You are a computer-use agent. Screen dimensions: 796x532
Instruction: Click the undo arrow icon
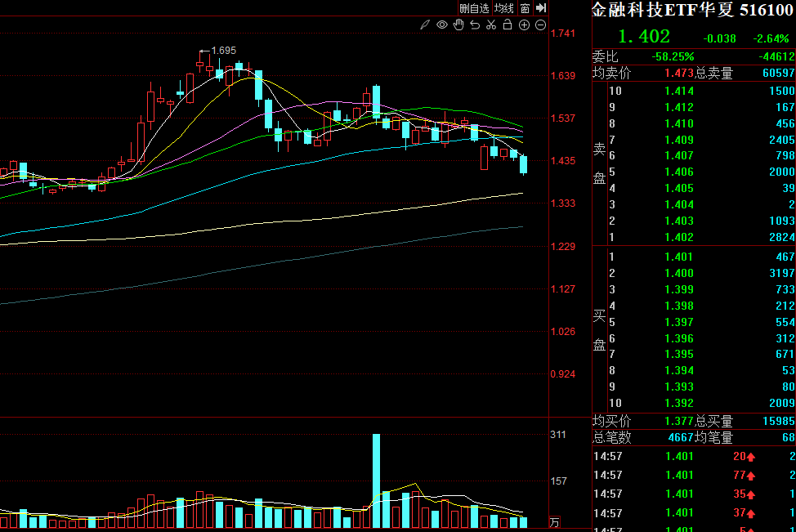(x=475, y=25)
